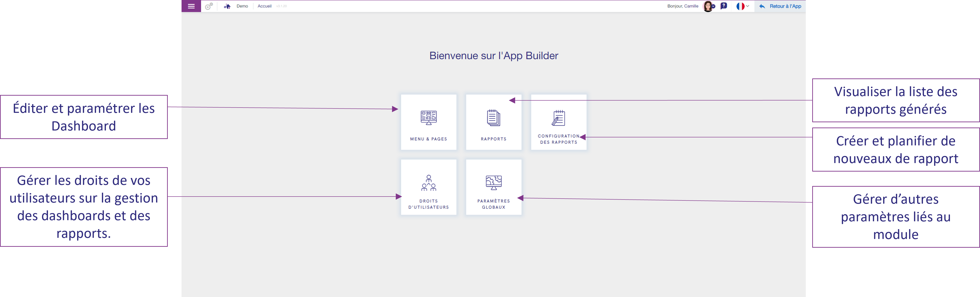Click the reply arrow in Retour button
The width and height of the screenshot is (980, 297).
click(x=762, y=6)
